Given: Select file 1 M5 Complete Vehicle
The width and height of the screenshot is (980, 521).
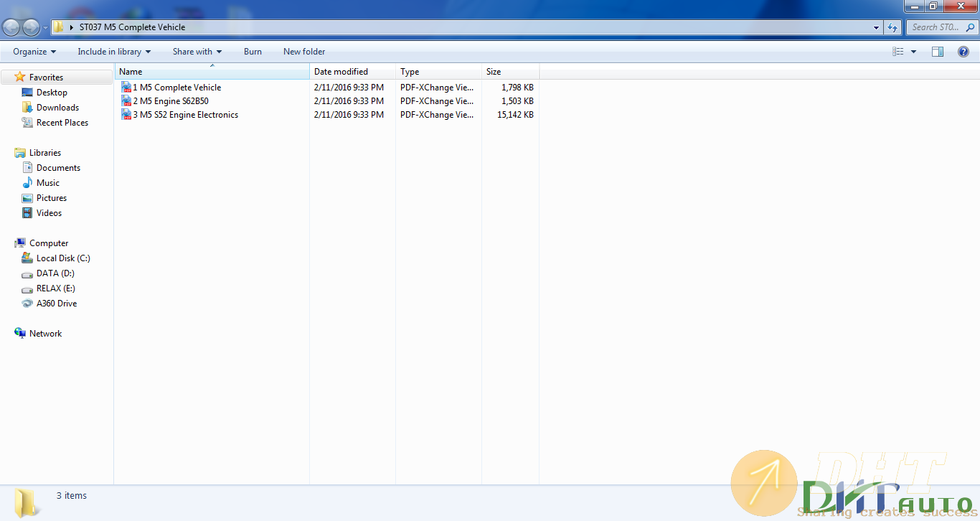Looking at the screenshot, I should coord(176,88).
